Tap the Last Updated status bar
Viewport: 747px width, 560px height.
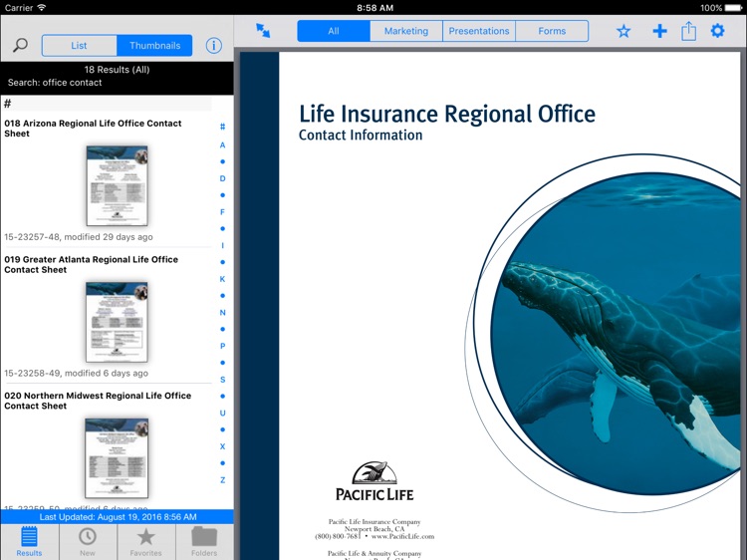click(118, 516)
